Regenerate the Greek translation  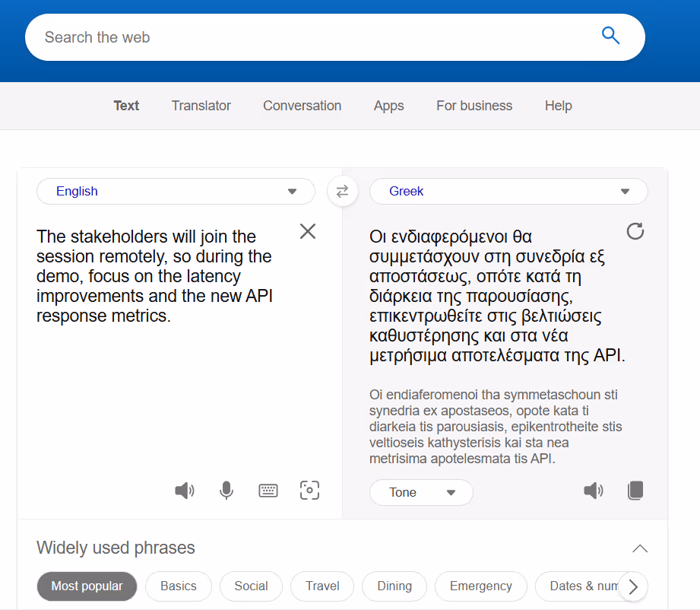tap(635, 231)
